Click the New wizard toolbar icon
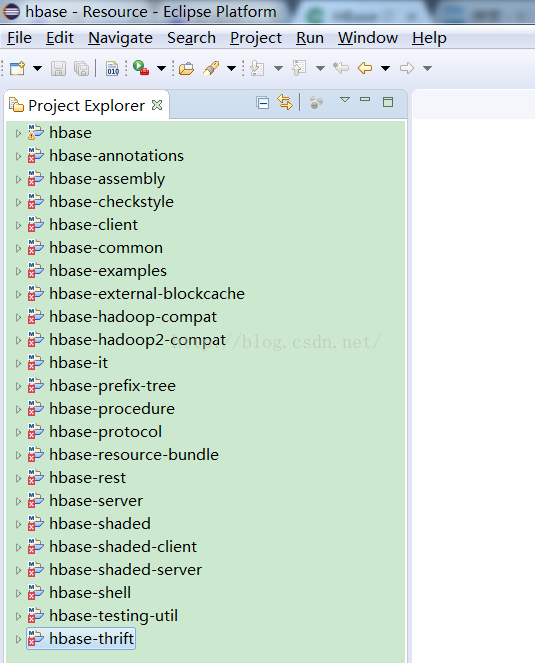Image resolution: width=535 pixels, height=663 pixels. pyautogui.click(x=17, y=68)
